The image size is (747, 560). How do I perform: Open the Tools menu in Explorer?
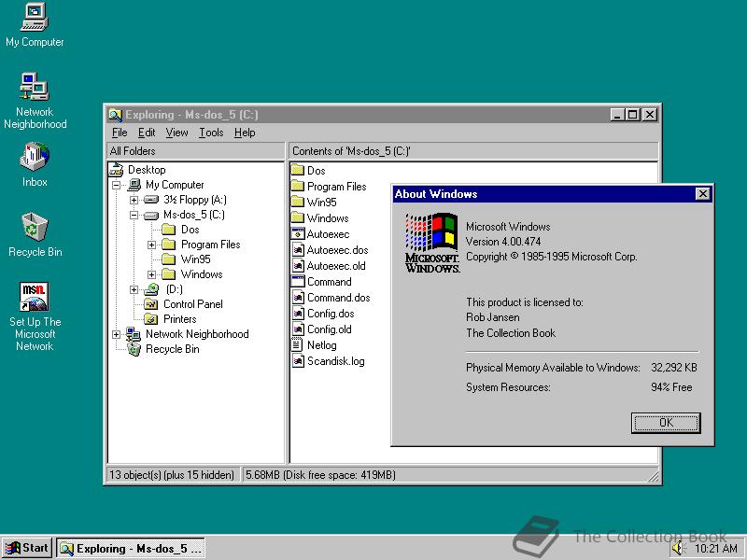211,133
